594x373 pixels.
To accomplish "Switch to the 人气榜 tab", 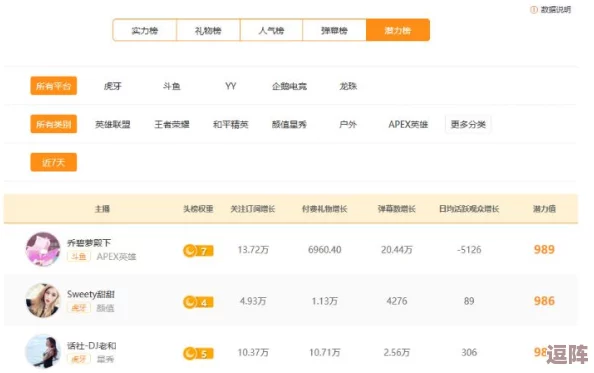I will point(271,30).
